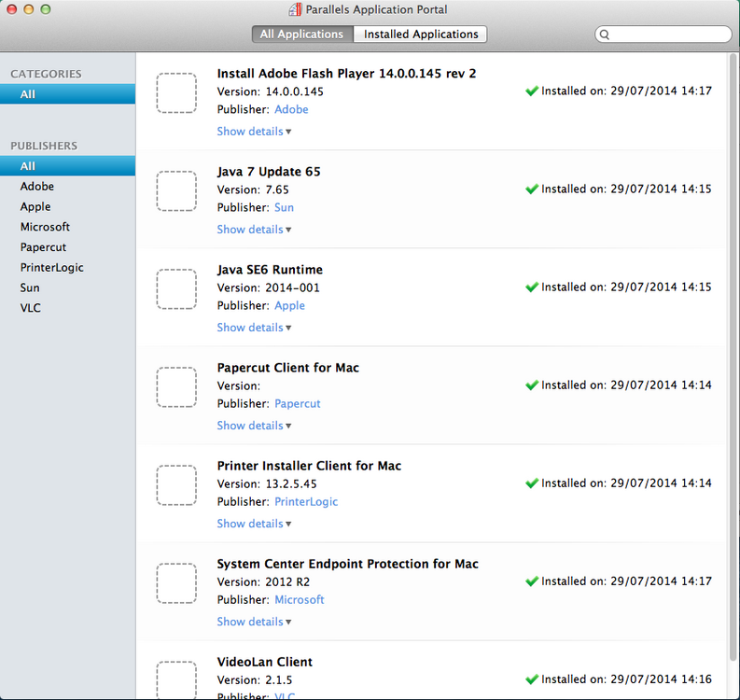
Task: Click version text 2014-001
Action: pos(293,287)
